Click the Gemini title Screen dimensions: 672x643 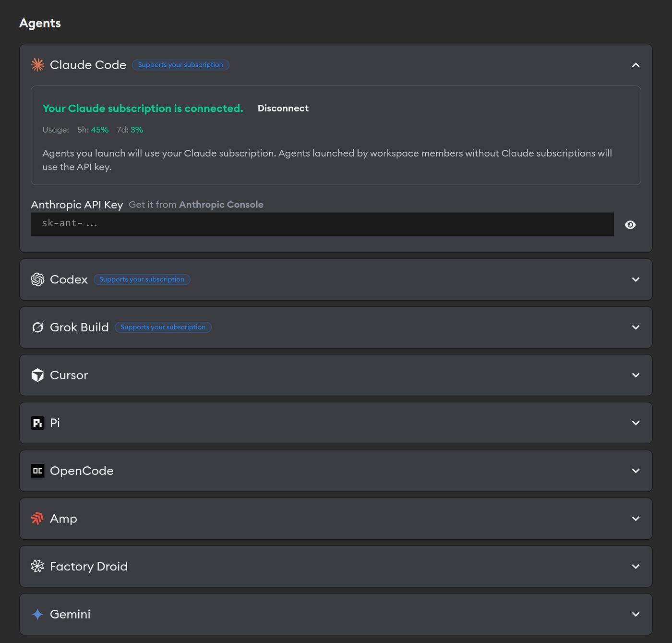click(x=70, y=614)
